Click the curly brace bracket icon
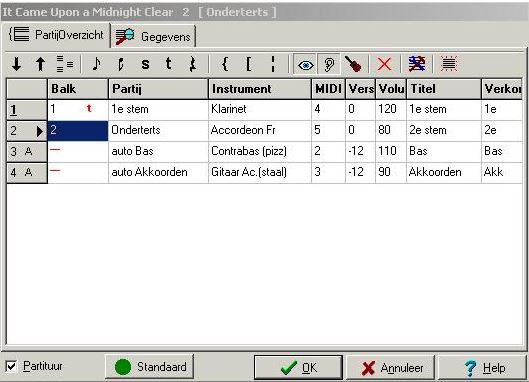The width and height of the screenshot is (529, 382). (x=225, y=63)
